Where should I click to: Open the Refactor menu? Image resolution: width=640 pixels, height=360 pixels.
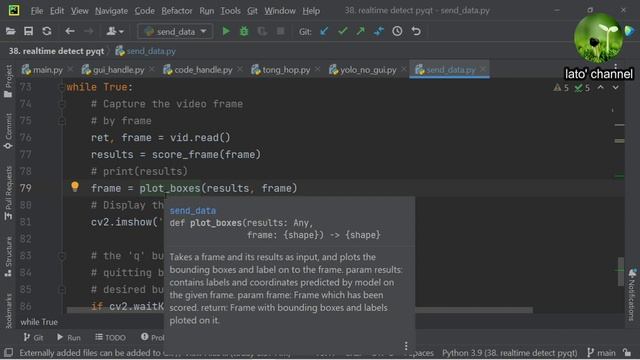click(x=177, y=11)
